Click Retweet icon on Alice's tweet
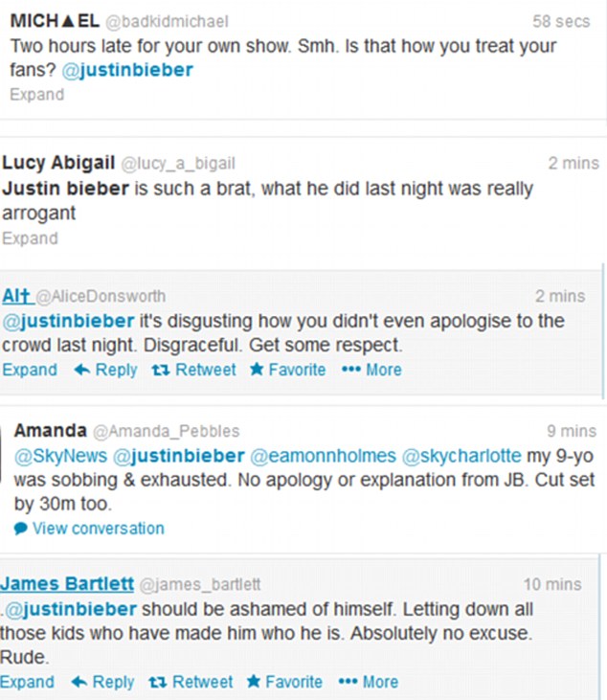 tap(161, 370)
